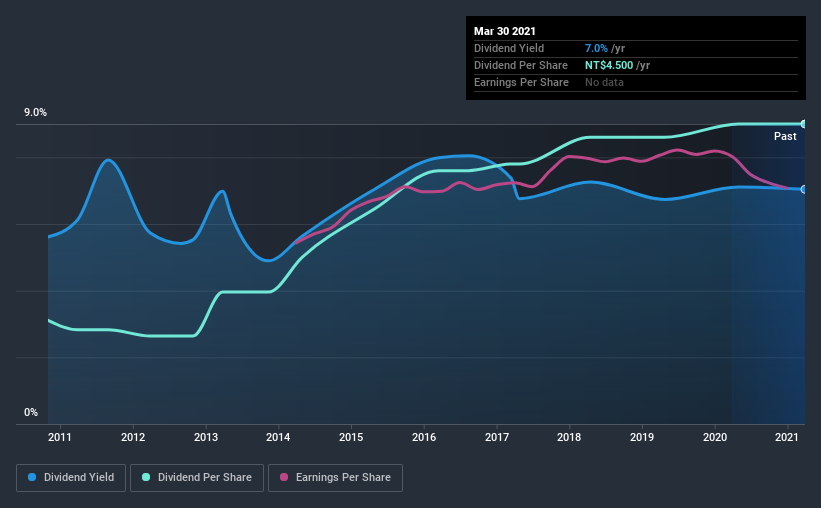
Task: Toggle the Dividend Yield legend button
Action: pos(71,478)
